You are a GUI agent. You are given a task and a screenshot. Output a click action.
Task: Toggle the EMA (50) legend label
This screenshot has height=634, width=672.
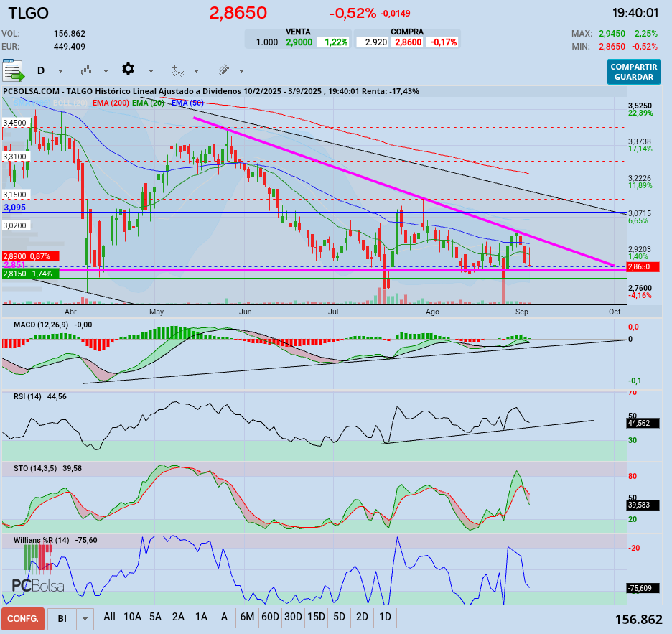tap(187, 103)
